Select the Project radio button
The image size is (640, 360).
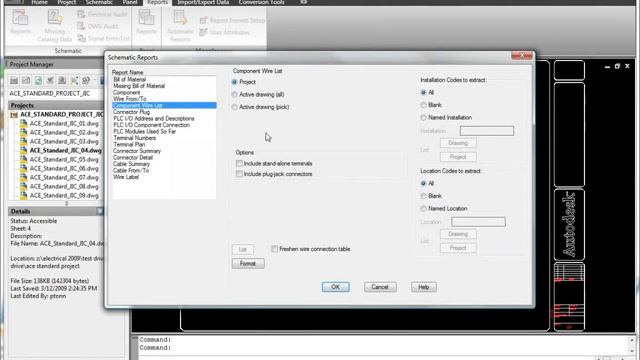pos(234,82)
